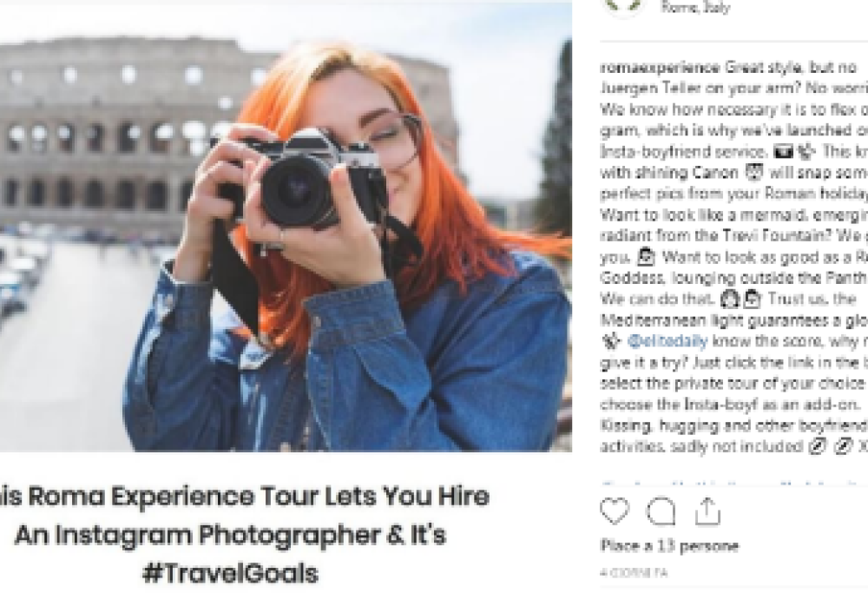Like the post with the heart icon
This screenshot has height=593, width=868.
tap(615, 511)
